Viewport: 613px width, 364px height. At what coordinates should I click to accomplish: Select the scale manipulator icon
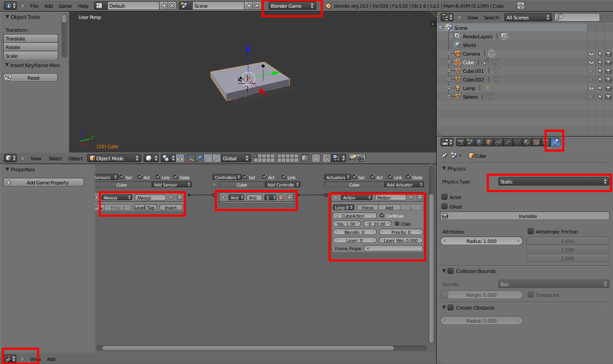click(216, 158)
